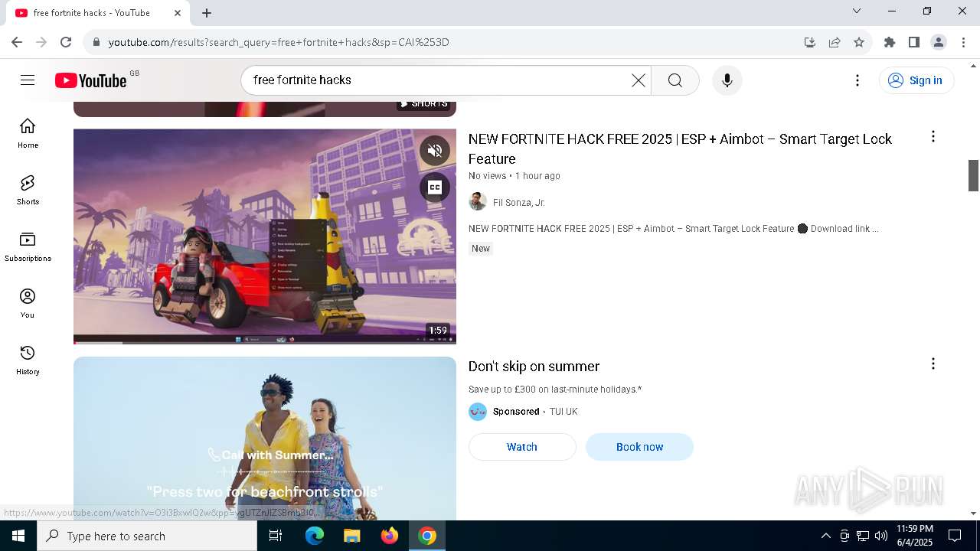Toggle the Chrome side panel
This screenshot has height=551, width=980.
(914, 42)
